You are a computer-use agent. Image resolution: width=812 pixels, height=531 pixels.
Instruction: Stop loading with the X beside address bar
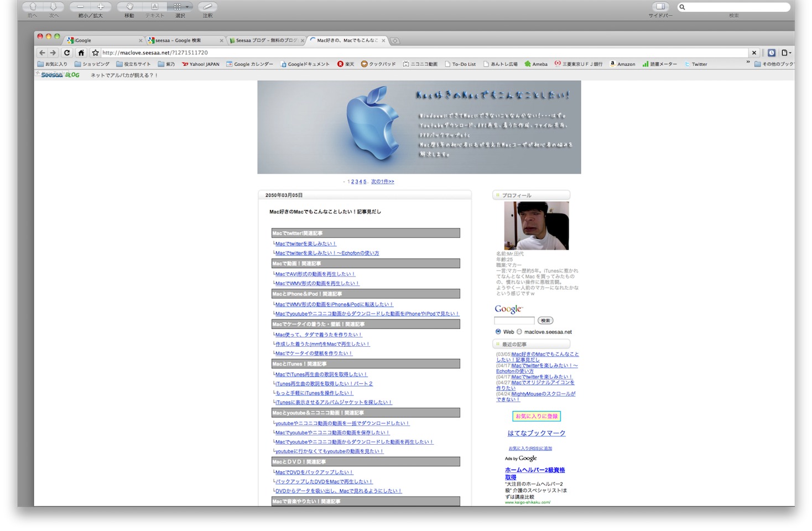coord(754,53)
